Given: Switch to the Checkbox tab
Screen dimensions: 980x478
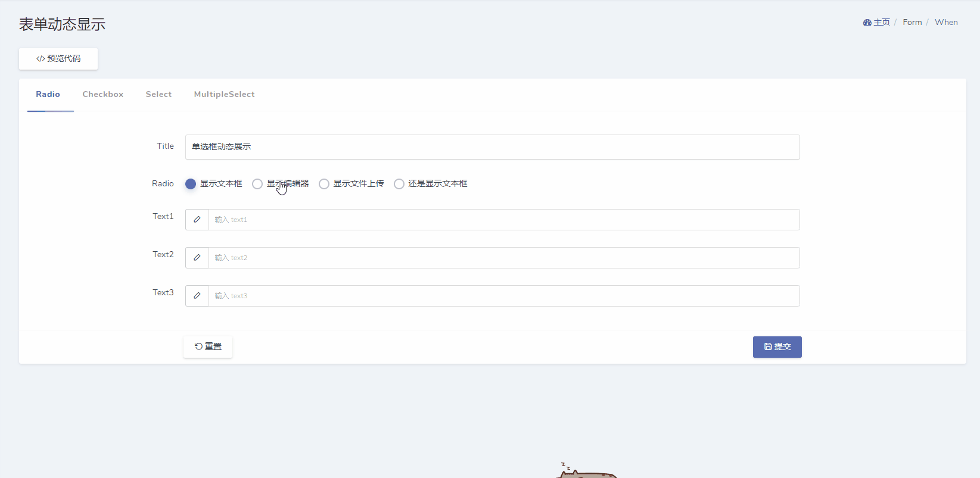Looking at the screenshot, I should pyautogui.click(x=103, y=95).
